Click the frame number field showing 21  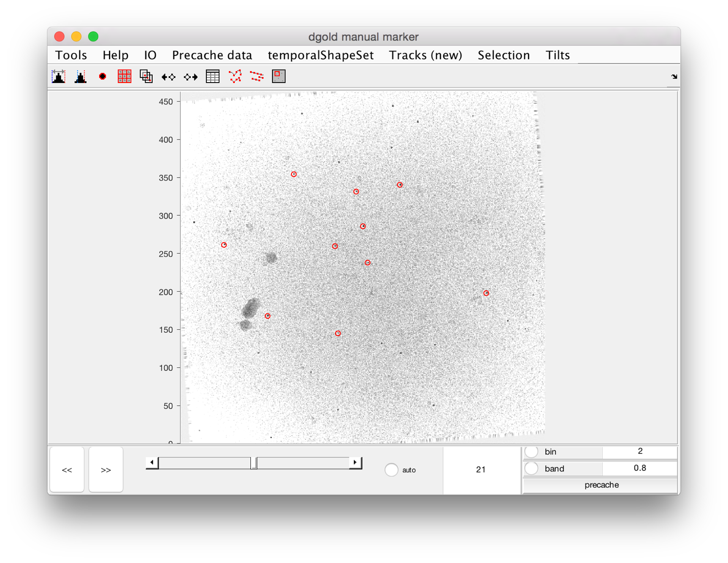[481, 469]
